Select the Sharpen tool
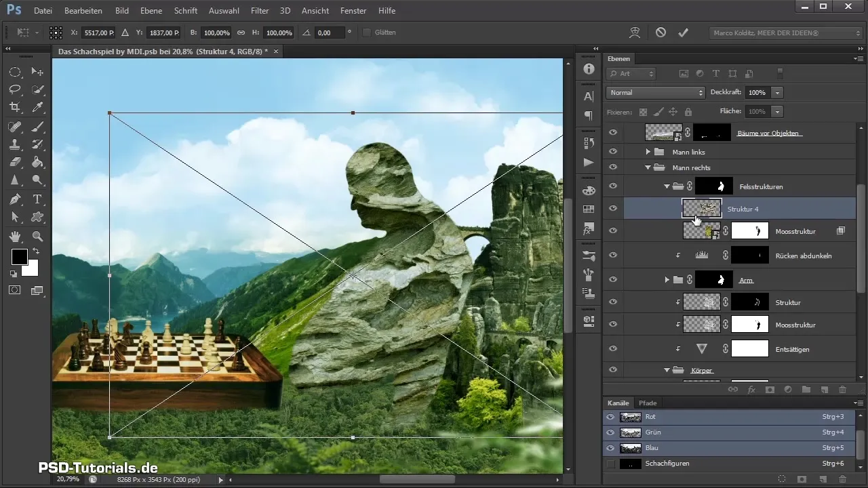 (15, 180)
